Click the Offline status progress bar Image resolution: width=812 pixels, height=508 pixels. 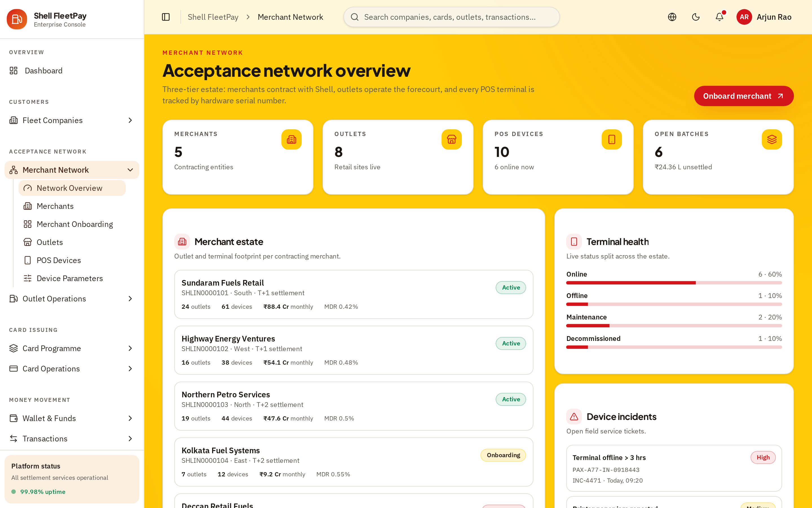(674, 305)
